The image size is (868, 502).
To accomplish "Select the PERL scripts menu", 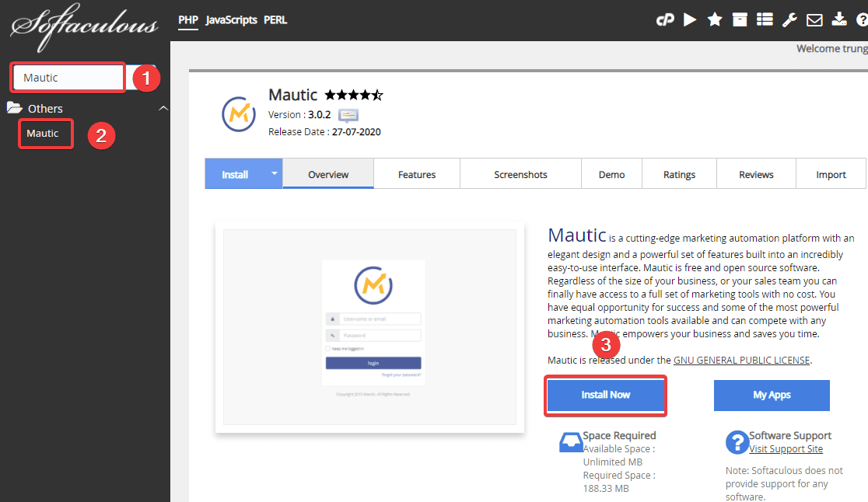I will point(275,20).
